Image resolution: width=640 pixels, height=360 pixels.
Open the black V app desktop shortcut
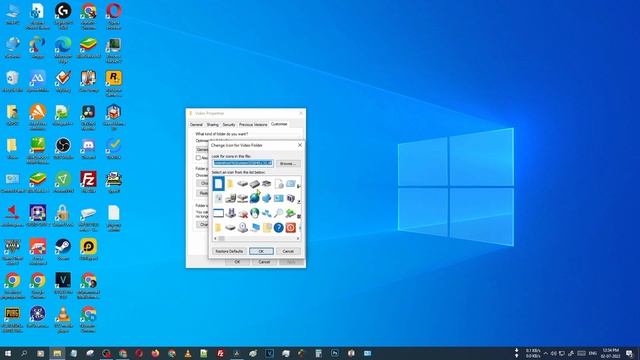click(63, 285)
